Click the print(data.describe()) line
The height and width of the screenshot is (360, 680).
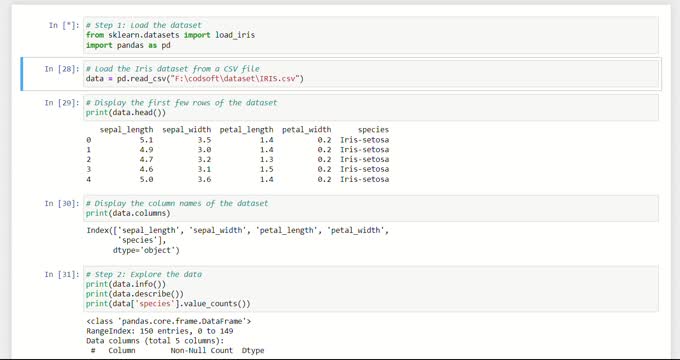pos(134,294)
